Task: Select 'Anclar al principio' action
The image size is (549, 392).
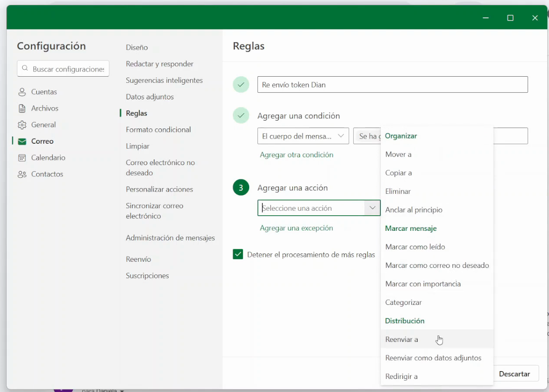Action: [437, 210]
